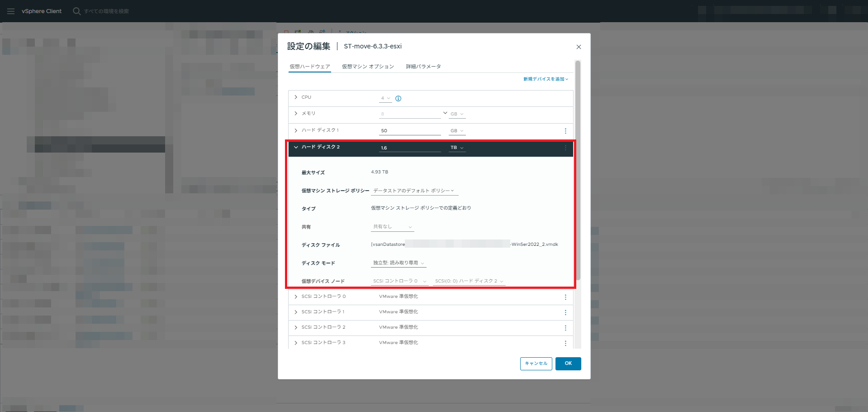Expand the Memory row
868x412 pixels.
[x=296, y=114]
